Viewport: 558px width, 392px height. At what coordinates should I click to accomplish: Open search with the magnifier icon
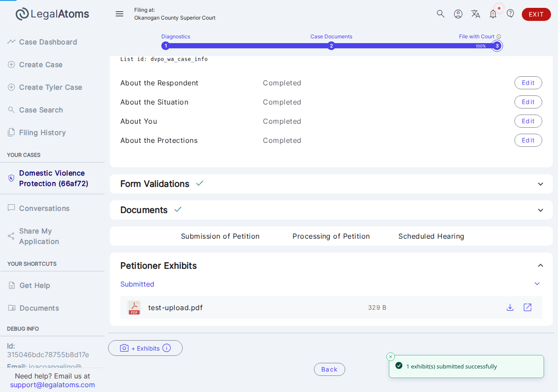point(441,14)
